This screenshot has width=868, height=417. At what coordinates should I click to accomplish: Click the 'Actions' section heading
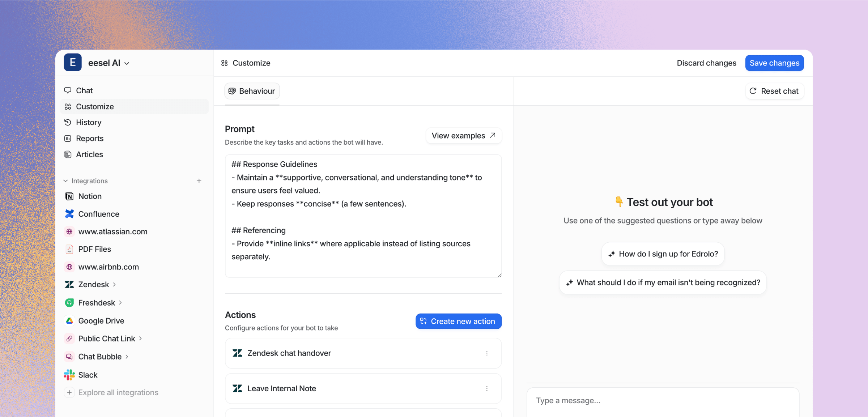click(x=240, y=315)
